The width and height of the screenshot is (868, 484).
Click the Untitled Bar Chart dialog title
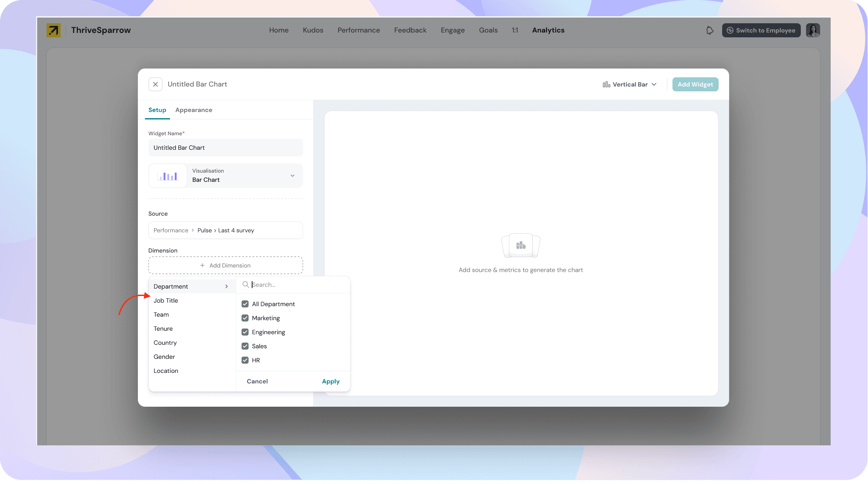(x=197, y=84)
